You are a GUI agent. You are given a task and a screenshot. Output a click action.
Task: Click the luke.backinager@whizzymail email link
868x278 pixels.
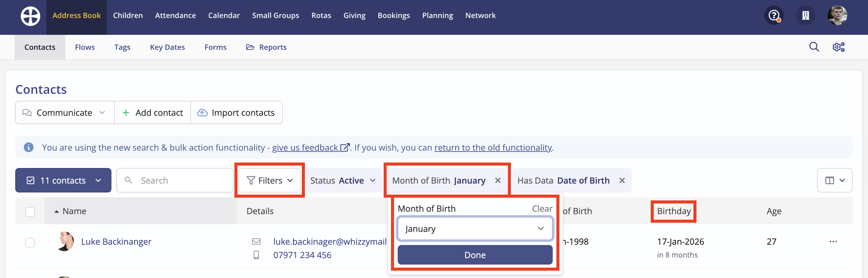(330, 242)
